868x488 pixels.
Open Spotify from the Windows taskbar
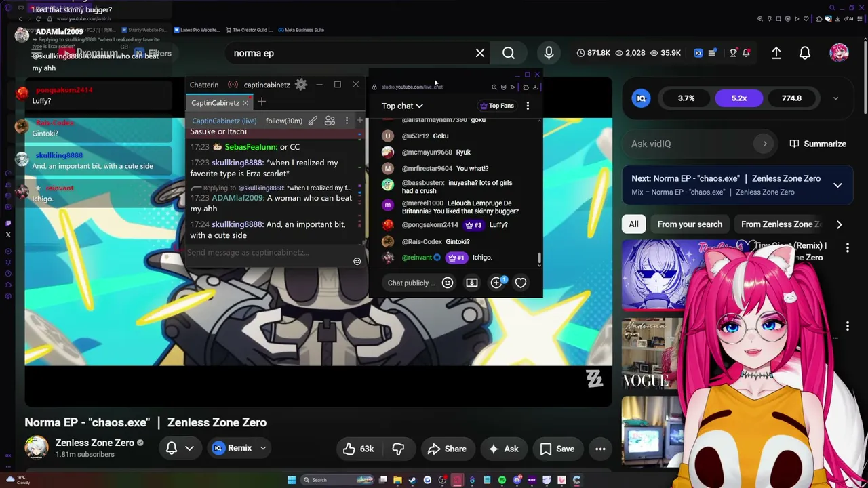point(502,480)
